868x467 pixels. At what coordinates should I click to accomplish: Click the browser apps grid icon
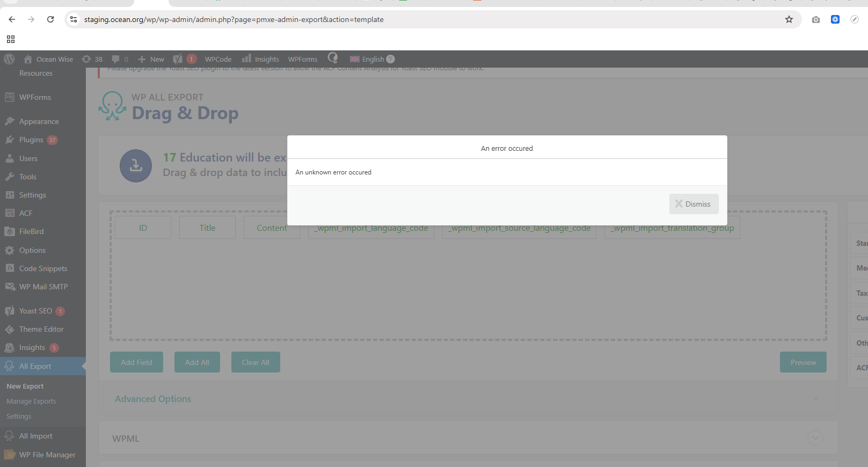click(x=11, y=39)
